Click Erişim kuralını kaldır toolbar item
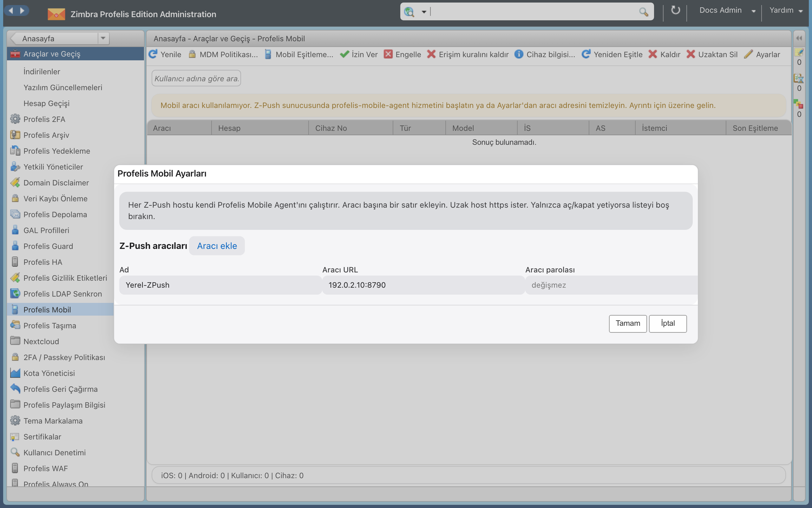Screen dimensions: 812x508 tap(468, 54)
